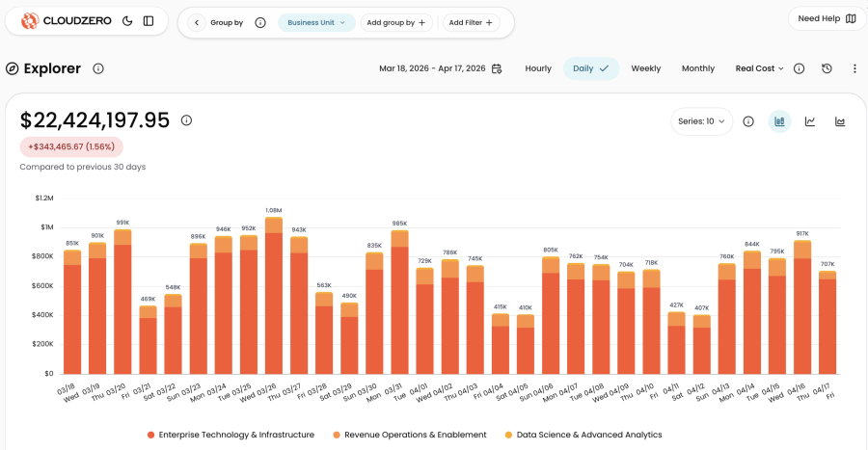Click Add group by button
This screenshot has width=868, height=450.
pos(396,23)
